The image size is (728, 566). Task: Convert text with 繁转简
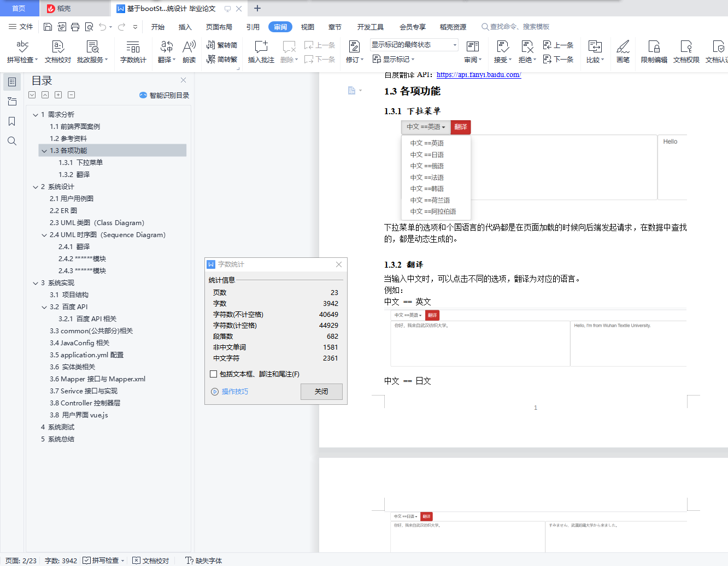pos(222,45)
